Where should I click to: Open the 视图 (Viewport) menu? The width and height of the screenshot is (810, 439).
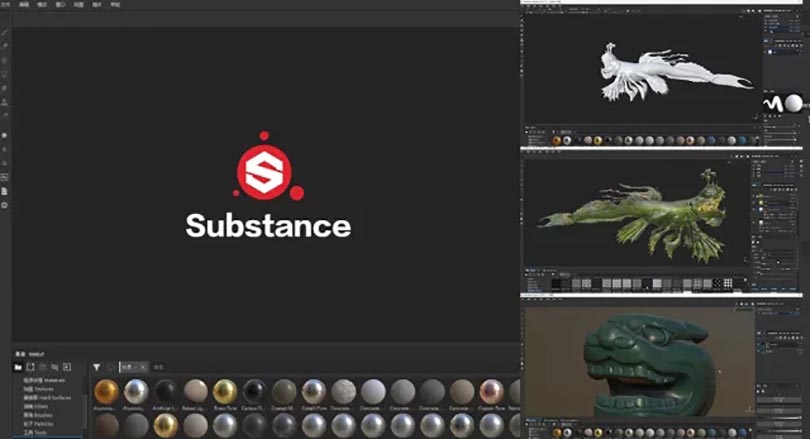tap(79, 4)
